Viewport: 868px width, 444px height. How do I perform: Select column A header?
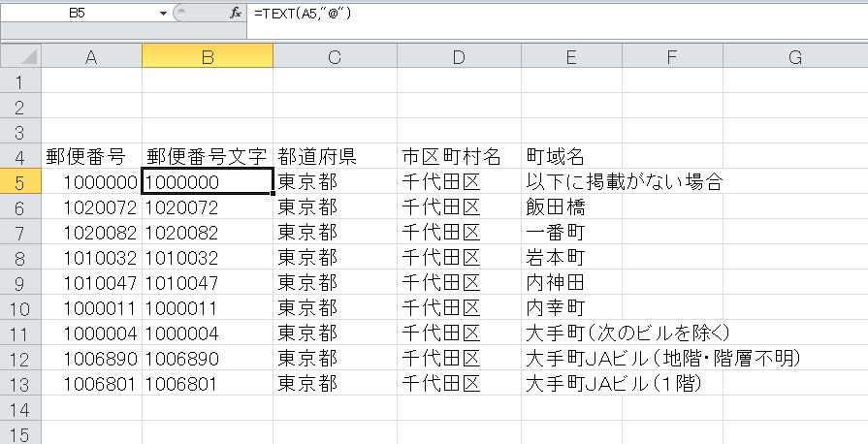click(91, 56)
